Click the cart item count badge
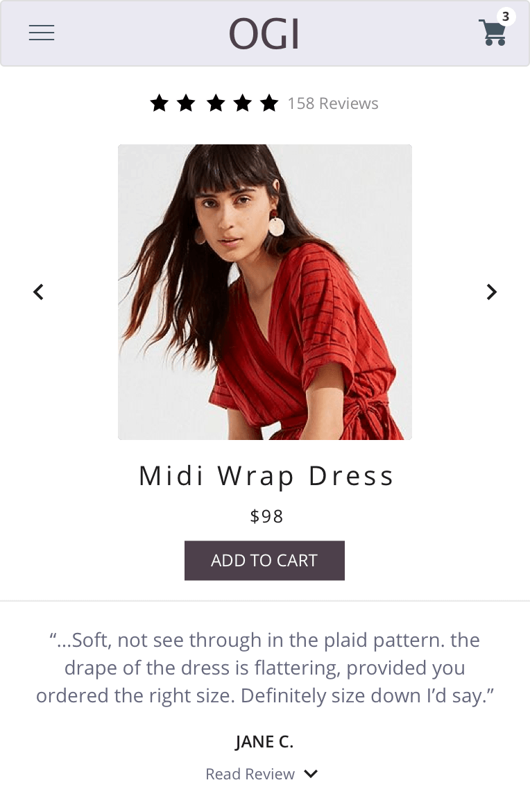 tap(506, 17)
